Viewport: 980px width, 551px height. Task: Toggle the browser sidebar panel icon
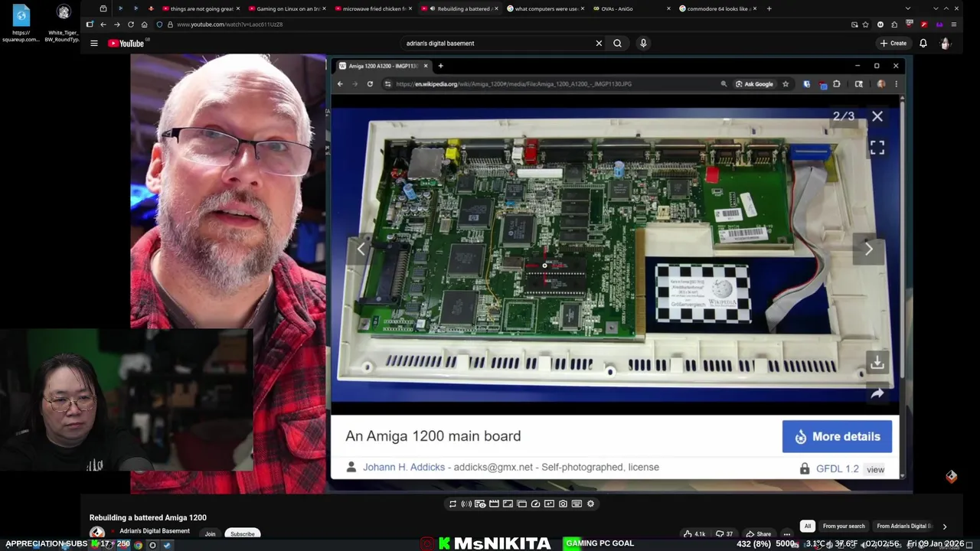point(90,24)
